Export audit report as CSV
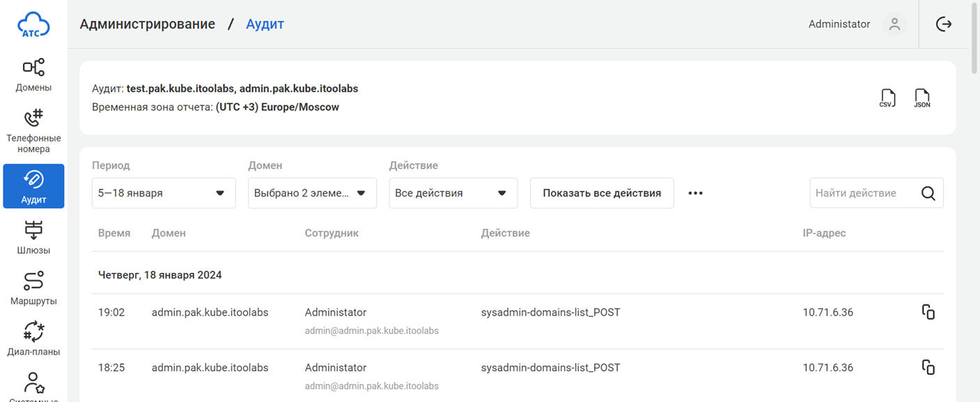 pos(887,98)
